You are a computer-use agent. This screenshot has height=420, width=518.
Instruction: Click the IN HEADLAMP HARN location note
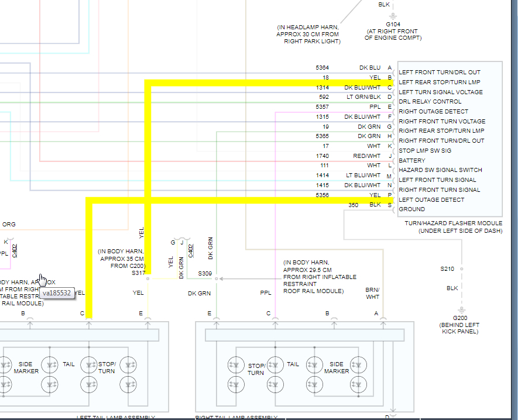(308, 35)
